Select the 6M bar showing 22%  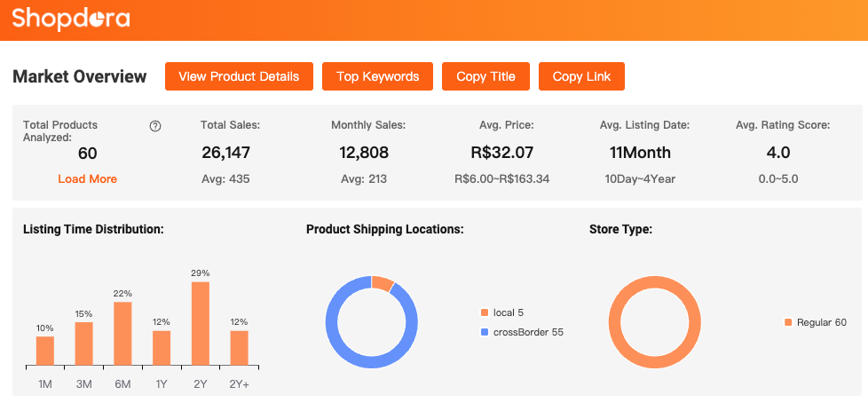click(122, 335)
